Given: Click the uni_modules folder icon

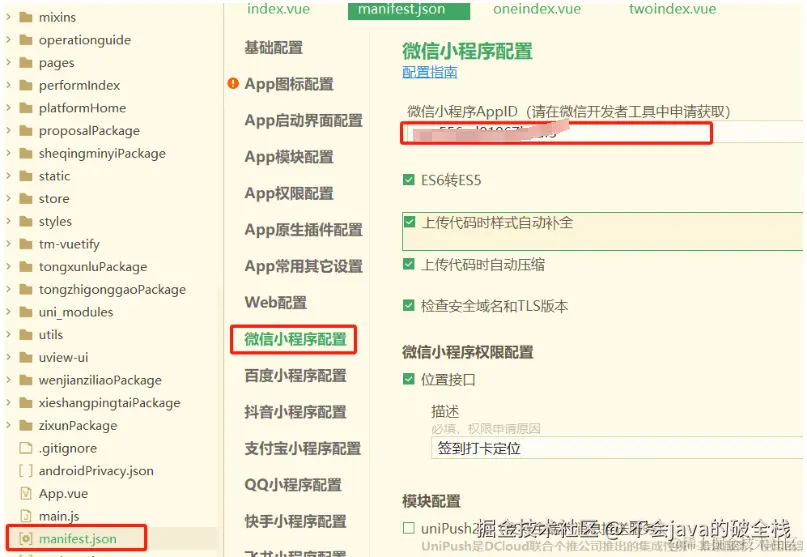Looking at the screenshot, I should [x=26, y=312].
